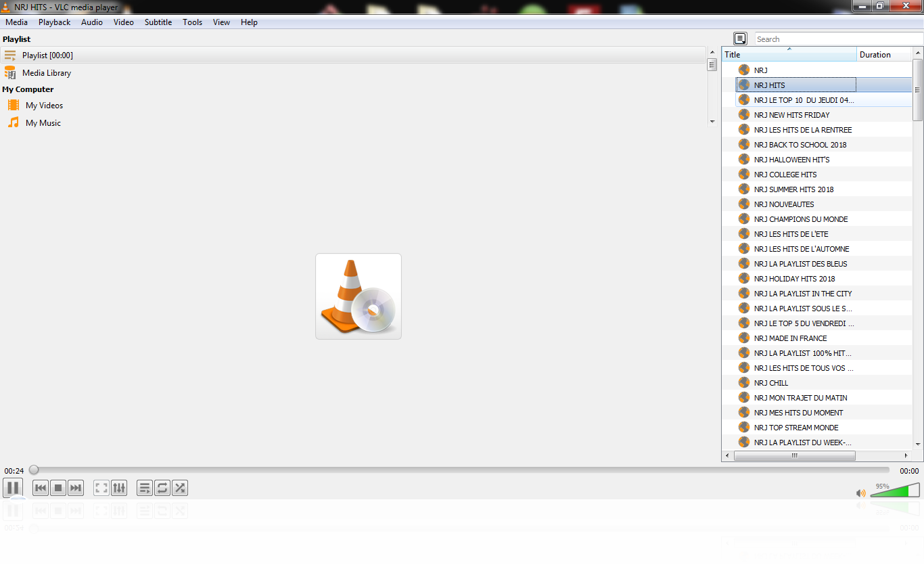The height and width of the screenshot is (567, 924).
Task: Click the Duration column header
Action: pyautogui.click(x=883, y=55)
